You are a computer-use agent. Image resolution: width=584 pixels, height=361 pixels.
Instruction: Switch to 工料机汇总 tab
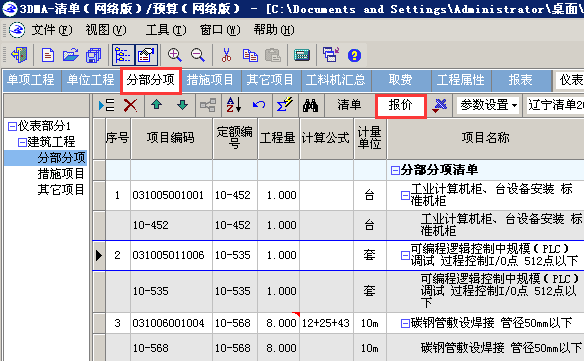[x=336, y=80]
